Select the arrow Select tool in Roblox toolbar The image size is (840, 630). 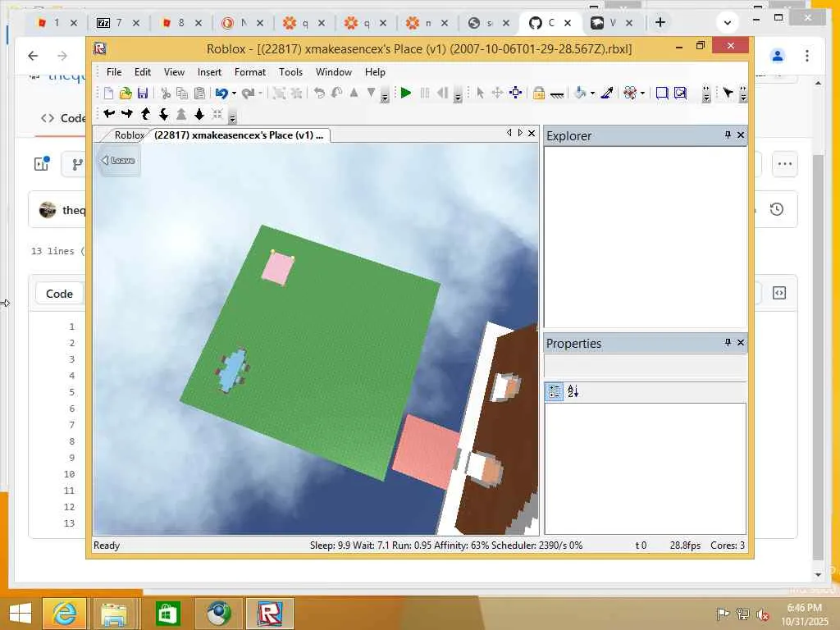(x=480, y=94)
